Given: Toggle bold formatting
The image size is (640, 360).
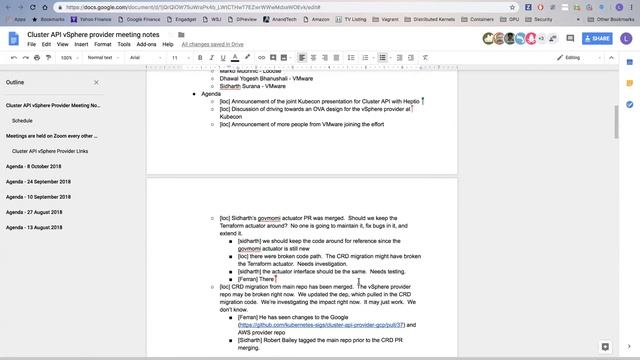Looking at the screenshot, I should click(x=200, y=58).
